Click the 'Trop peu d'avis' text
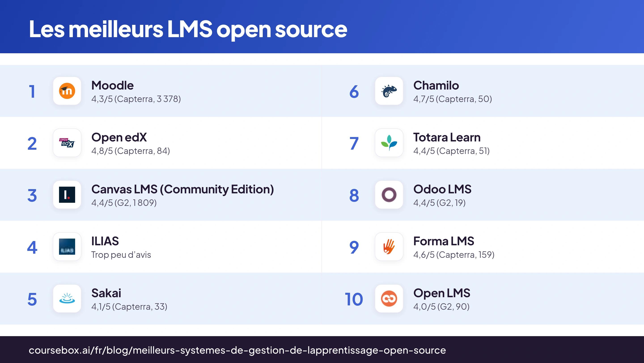 tap(121, 255)
